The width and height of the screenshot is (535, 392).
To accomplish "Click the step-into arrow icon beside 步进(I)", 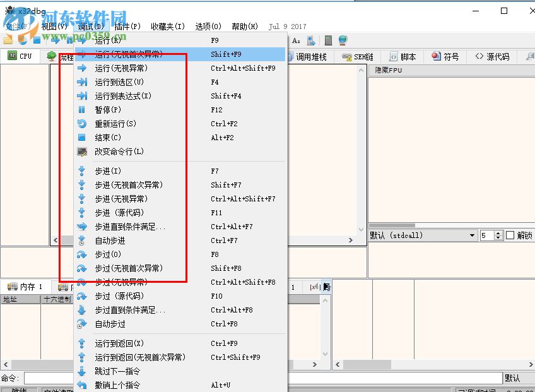I will click(x=81, y=170).
